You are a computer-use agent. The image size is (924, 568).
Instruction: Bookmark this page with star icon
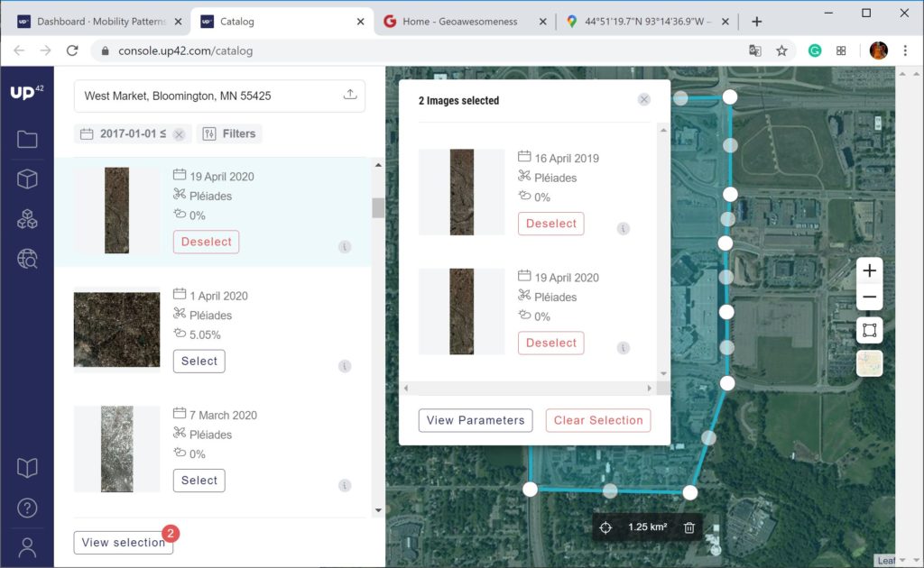pos(781,51)
